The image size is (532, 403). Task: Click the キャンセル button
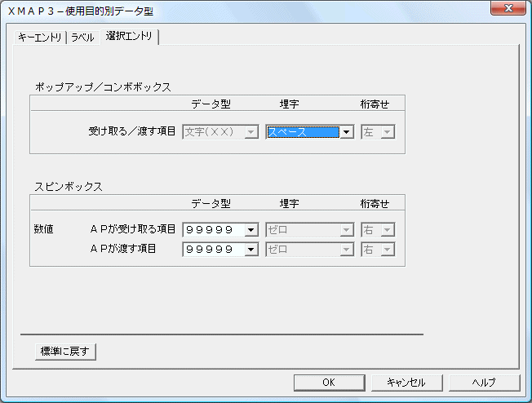point(407,383)
